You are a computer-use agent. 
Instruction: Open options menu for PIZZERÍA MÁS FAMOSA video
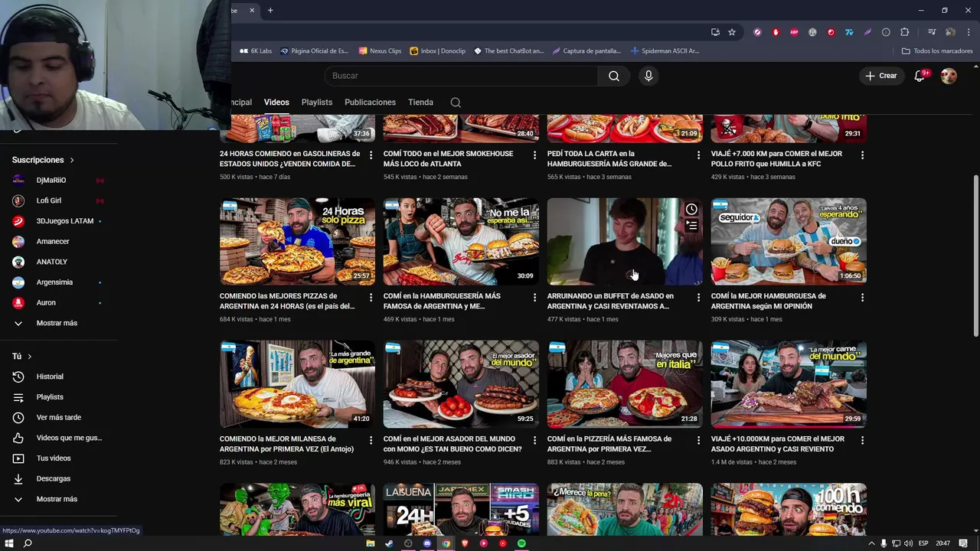[698, 440]
